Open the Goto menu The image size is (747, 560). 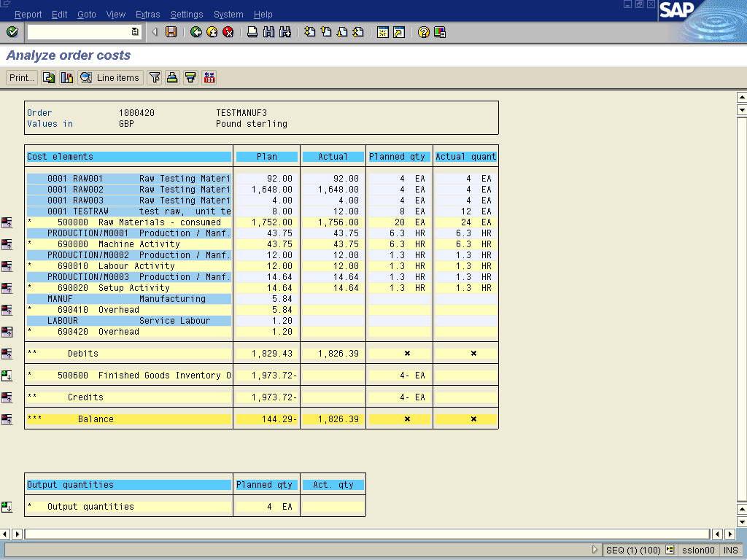point(86,15)
